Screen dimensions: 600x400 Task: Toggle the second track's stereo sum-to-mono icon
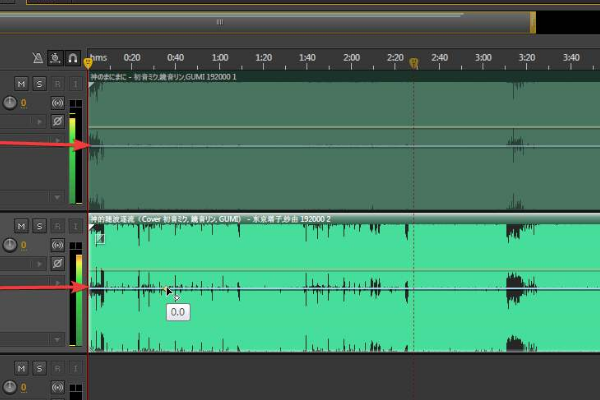coord(57,245)
